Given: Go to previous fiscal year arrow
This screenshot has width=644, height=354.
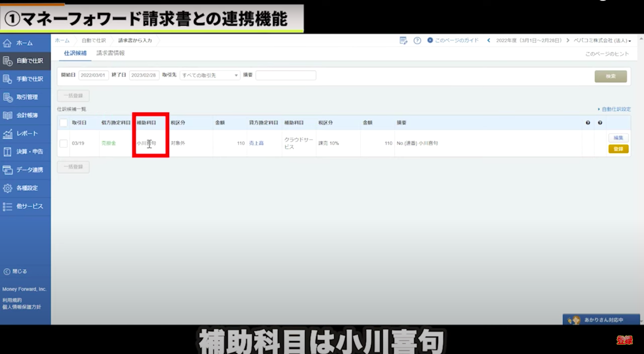Looking at the screenshot, I should click(x=489, y=40).
